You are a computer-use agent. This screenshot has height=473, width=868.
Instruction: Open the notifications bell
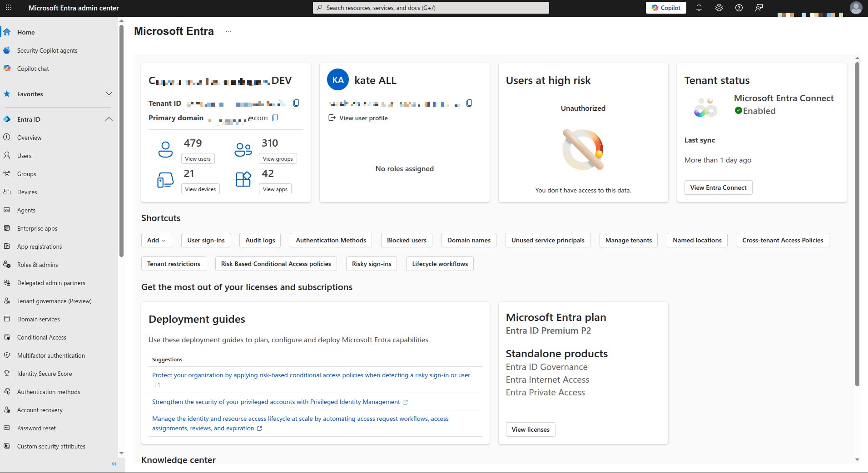[x=699, y=8]
